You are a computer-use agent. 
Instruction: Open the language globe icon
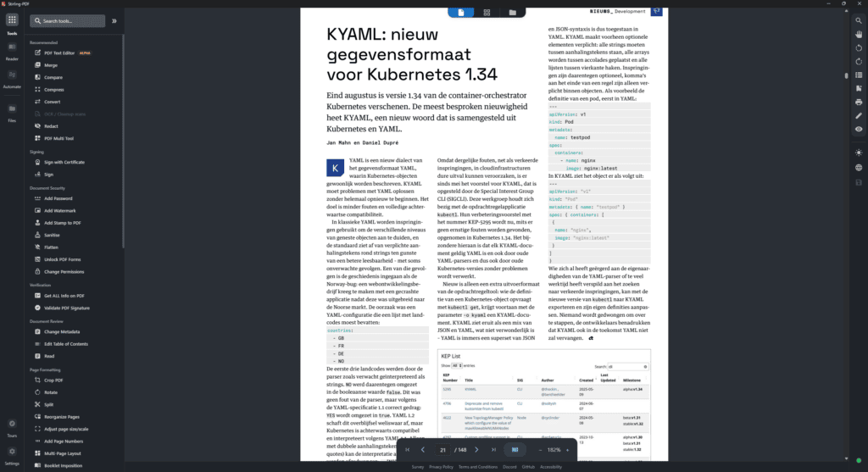859,168
